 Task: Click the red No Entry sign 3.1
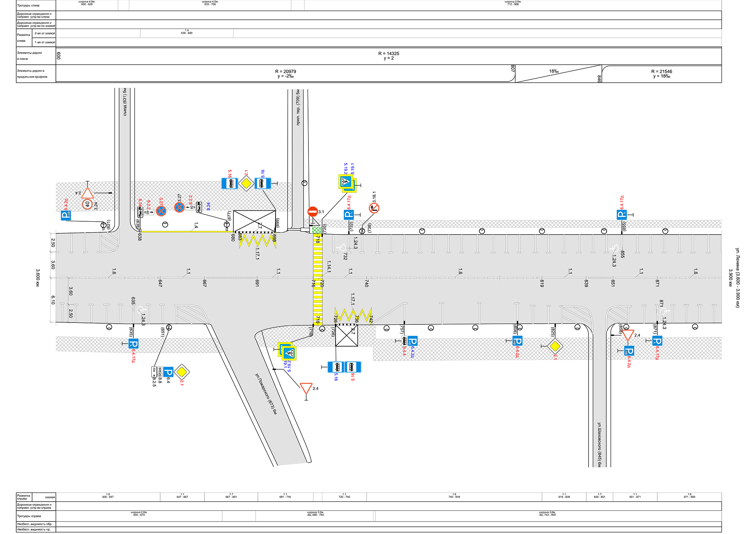point(313,211)
